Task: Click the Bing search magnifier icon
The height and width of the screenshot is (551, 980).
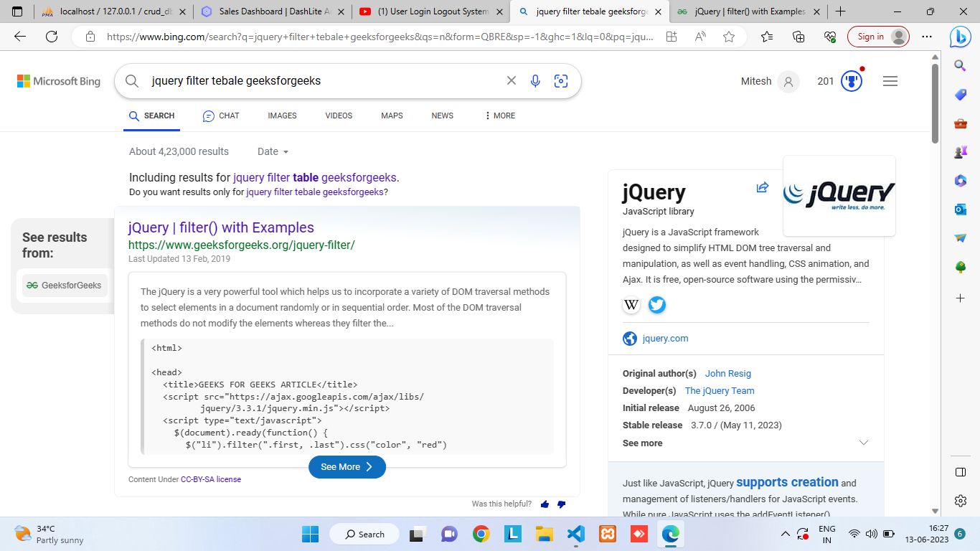Action: coord(132,81)
